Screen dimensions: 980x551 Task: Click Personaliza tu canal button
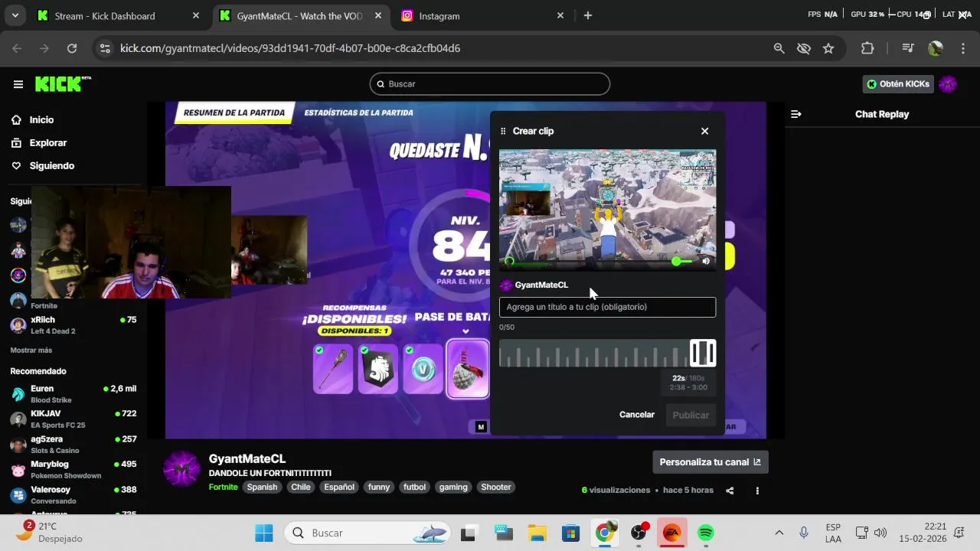tap(710, 462)
